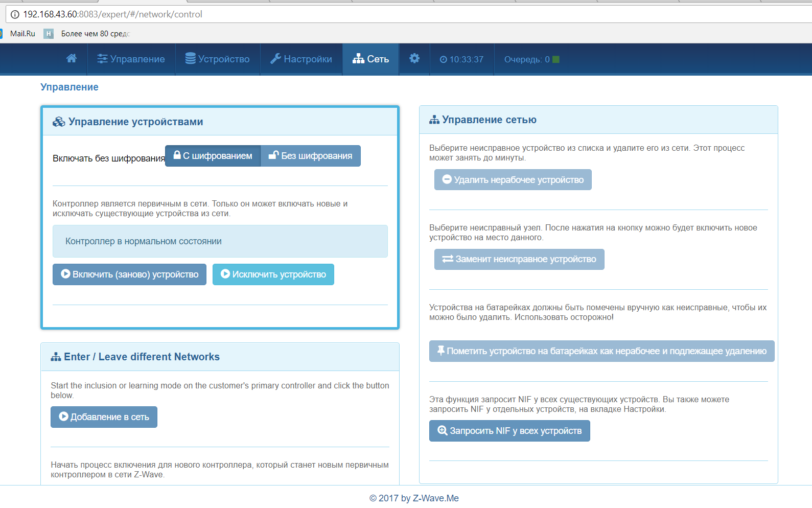Click sitemap icon in Управление сетью header
Viewport: 812px width, 508px height.
click(434, 120)
